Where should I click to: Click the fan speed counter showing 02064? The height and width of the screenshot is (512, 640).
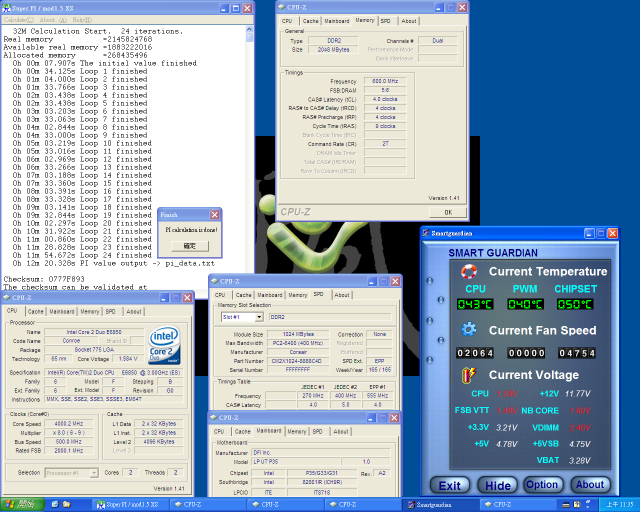(x=475, y=353)
